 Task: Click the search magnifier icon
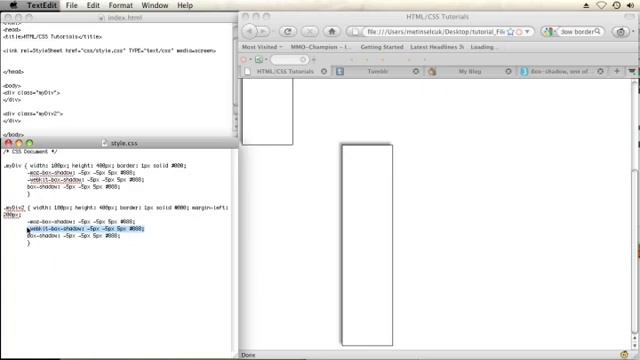598,31
